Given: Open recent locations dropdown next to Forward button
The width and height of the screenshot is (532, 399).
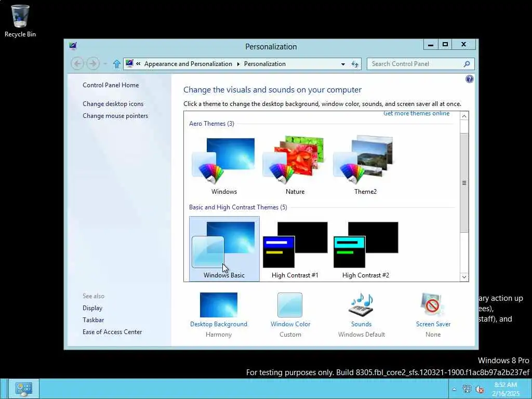Looking at the screenshot, I should [105, 64].
